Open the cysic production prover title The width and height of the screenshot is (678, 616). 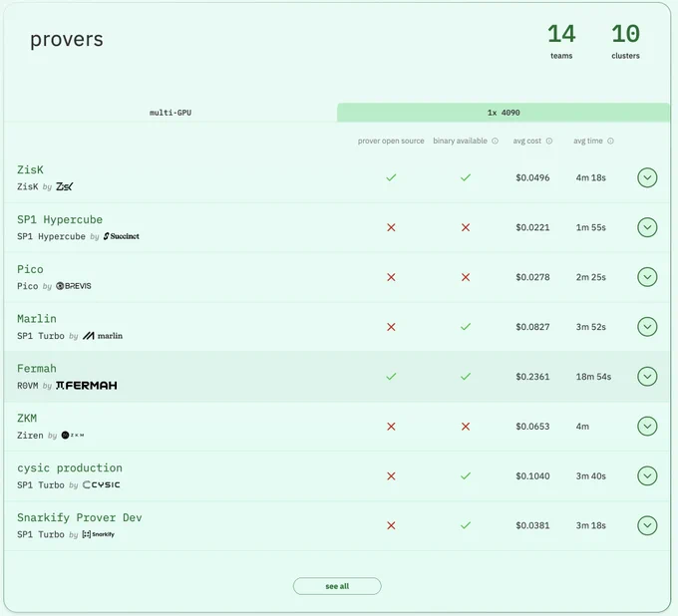[70, 468]
